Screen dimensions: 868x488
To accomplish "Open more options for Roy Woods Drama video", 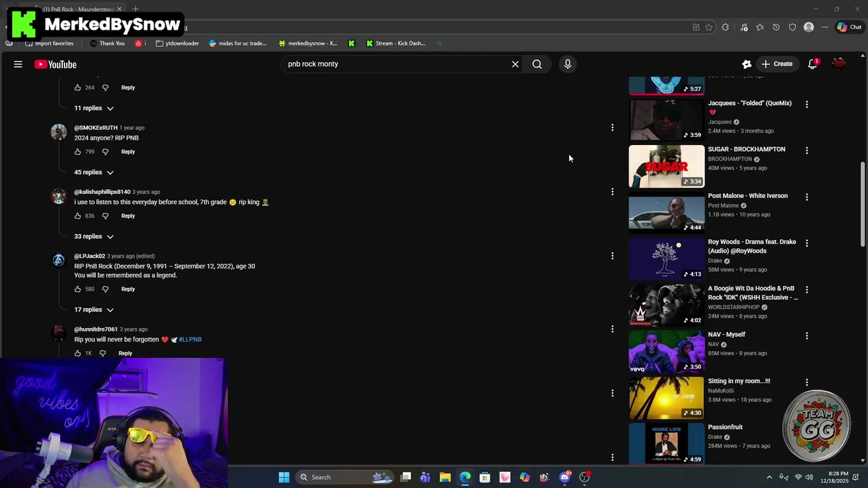I will 807,243.
